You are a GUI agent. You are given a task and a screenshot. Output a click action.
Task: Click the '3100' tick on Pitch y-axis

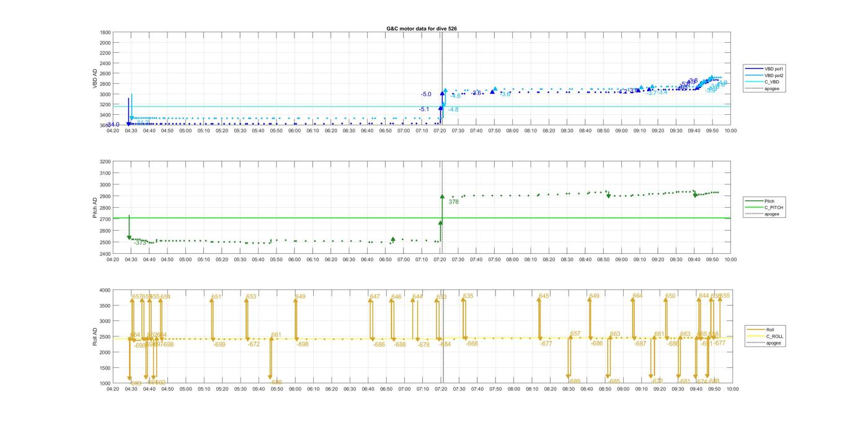click(x=105, y=173)
